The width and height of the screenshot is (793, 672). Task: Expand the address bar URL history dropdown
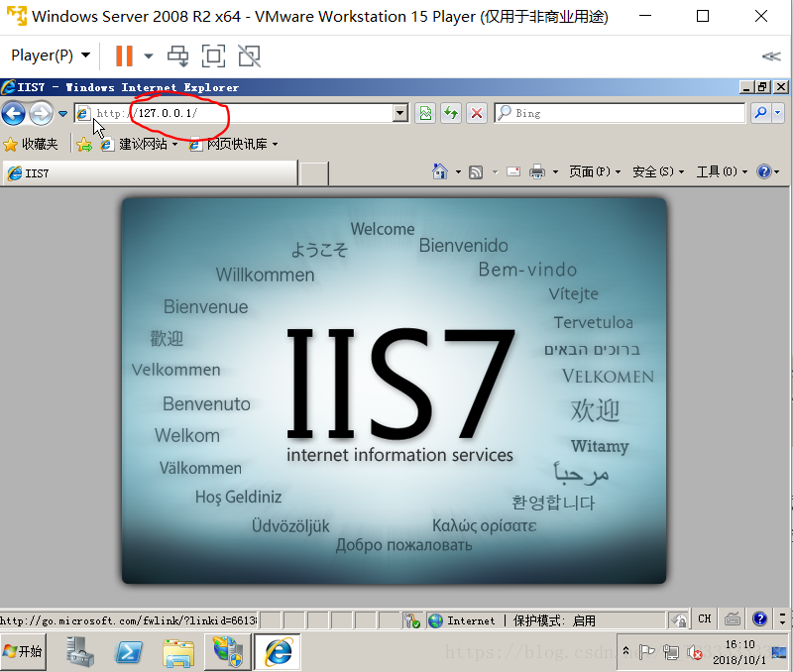click(x=400, y=113)
